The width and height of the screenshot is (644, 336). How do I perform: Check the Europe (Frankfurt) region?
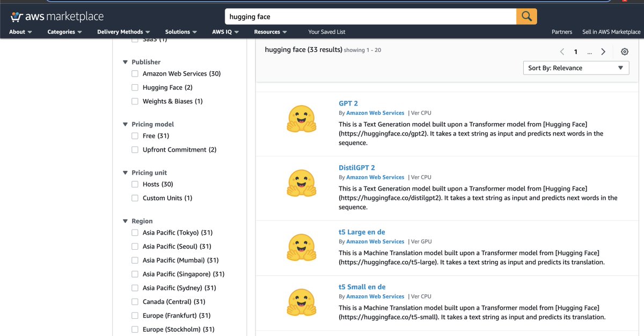(x=135, y=316)
